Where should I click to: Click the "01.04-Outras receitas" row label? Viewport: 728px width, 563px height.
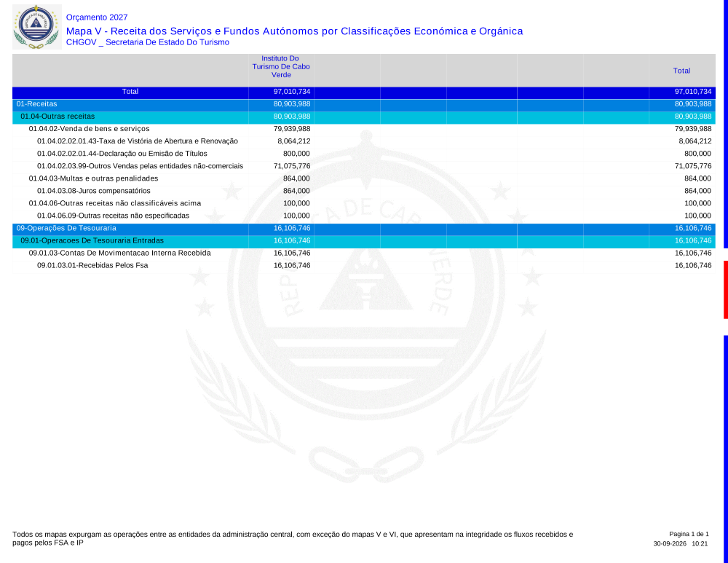pyautogui.click(x=58, y=117)
